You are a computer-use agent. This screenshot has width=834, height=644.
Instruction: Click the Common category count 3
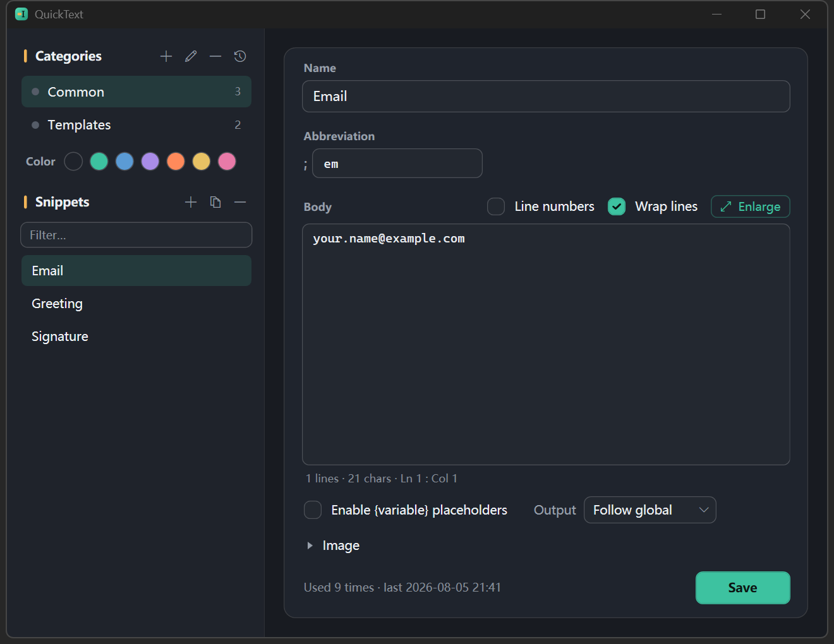pyautogui.click(x=238, y=92)
